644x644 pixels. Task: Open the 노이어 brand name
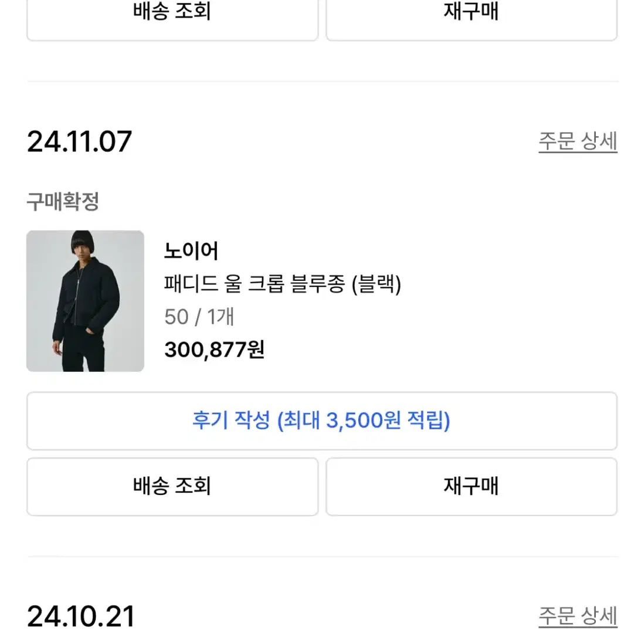pos(191,250)
